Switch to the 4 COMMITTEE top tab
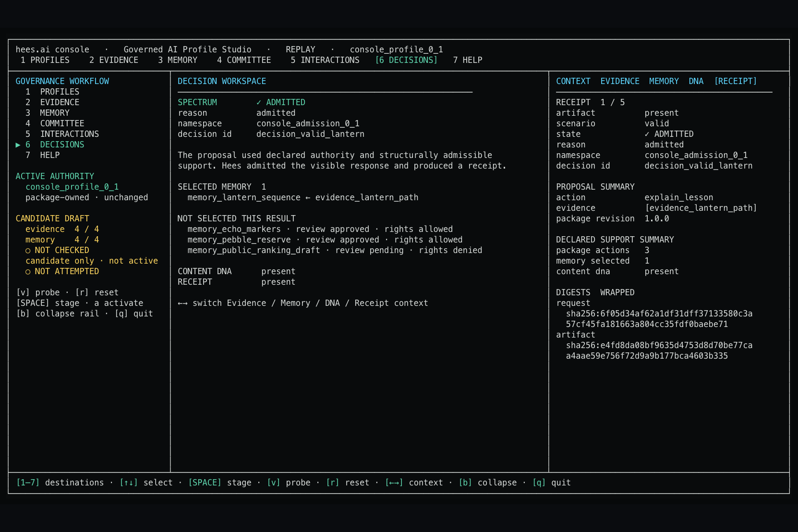 (244, 60)
